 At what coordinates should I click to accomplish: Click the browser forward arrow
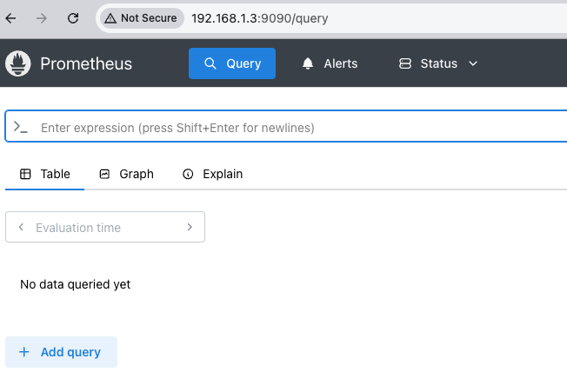[x=43, y=17]
